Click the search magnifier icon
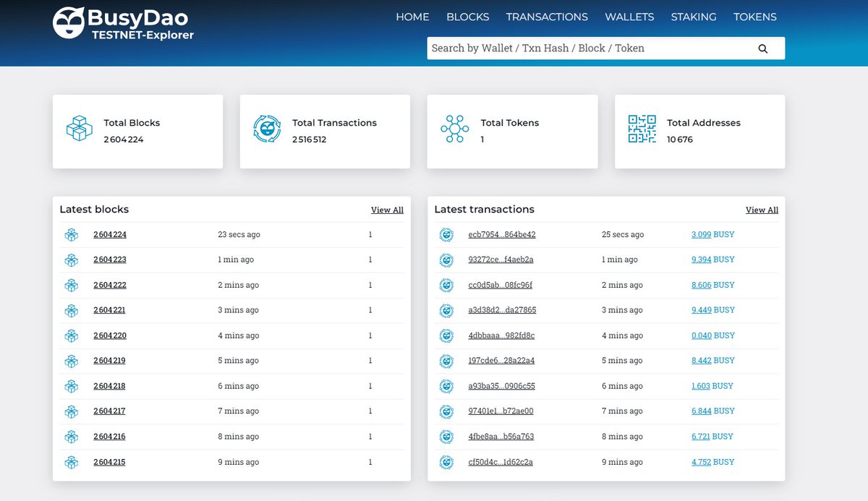868x501 pixels. click(x=763, y=48)
